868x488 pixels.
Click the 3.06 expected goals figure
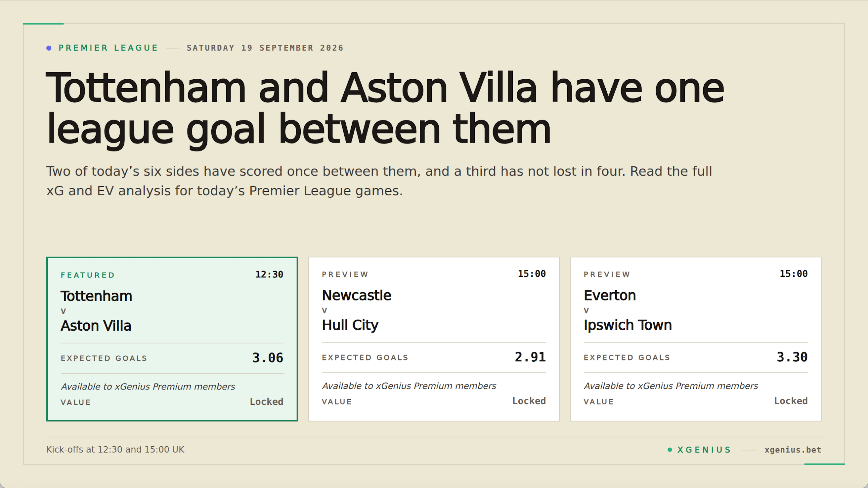[268, 358]
